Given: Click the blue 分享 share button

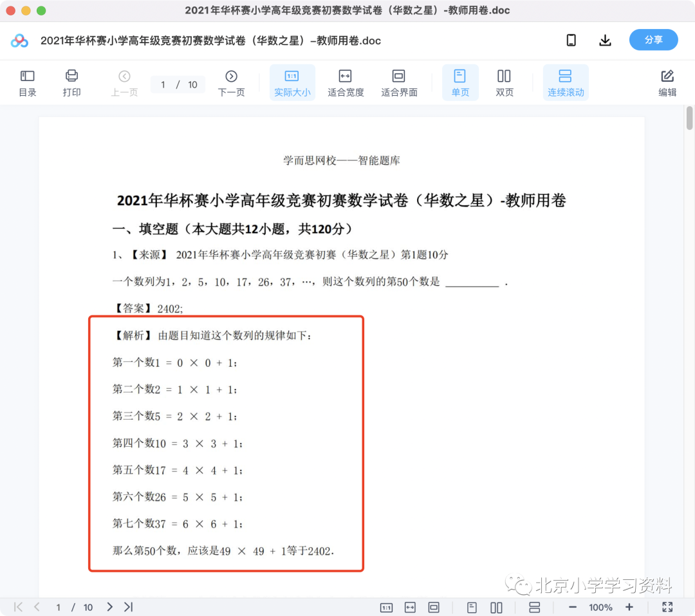Looking at the screenshot, I should click(x=653, y=40).
